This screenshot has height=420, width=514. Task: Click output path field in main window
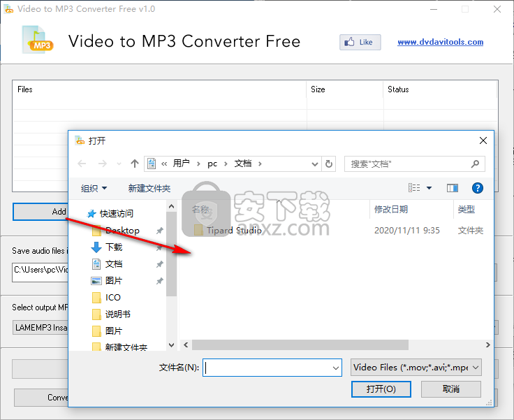tap(41, 272)
